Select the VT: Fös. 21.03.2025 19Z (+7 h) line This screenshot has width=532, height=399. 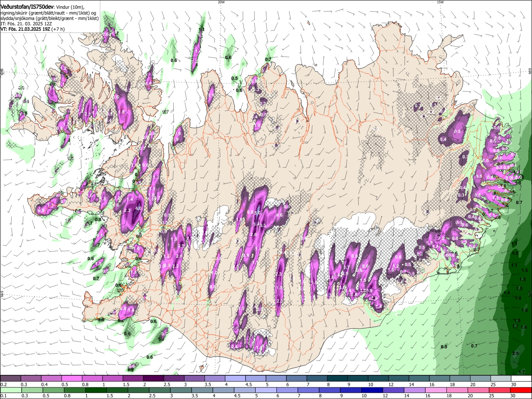[32, 30]
